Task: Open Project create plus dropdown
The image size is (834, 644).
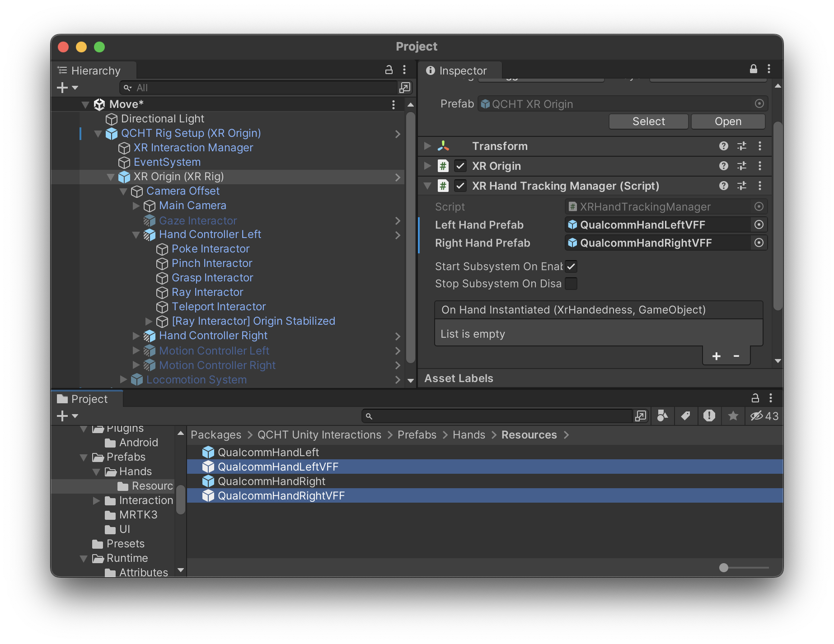Action: (x=67, y=416)
